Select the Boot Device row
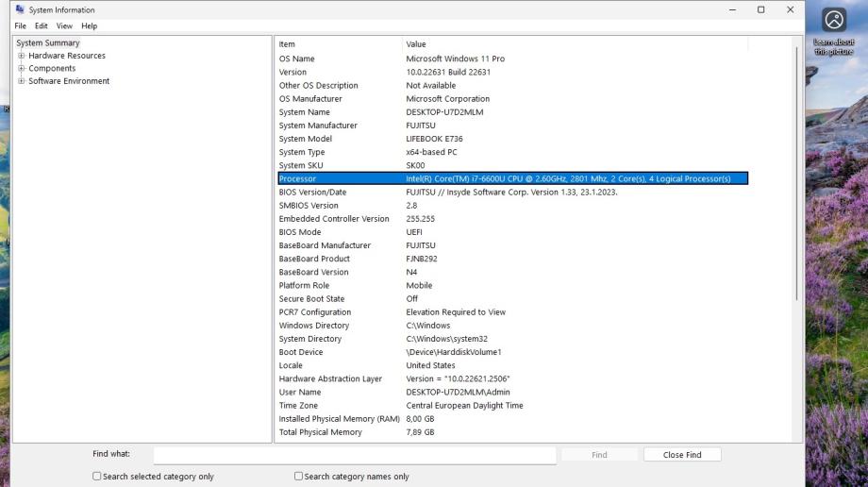868x487 pixels. point(512,352)
